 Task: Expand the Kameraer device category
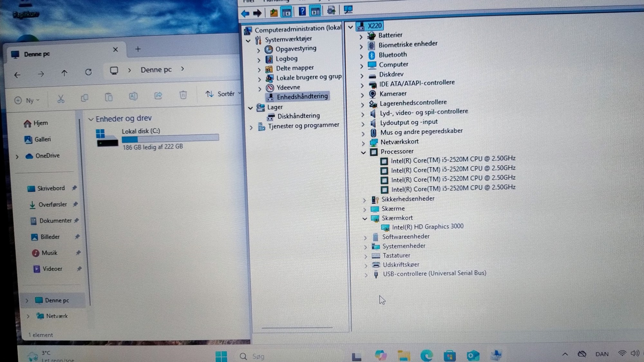tap(362, 95)
